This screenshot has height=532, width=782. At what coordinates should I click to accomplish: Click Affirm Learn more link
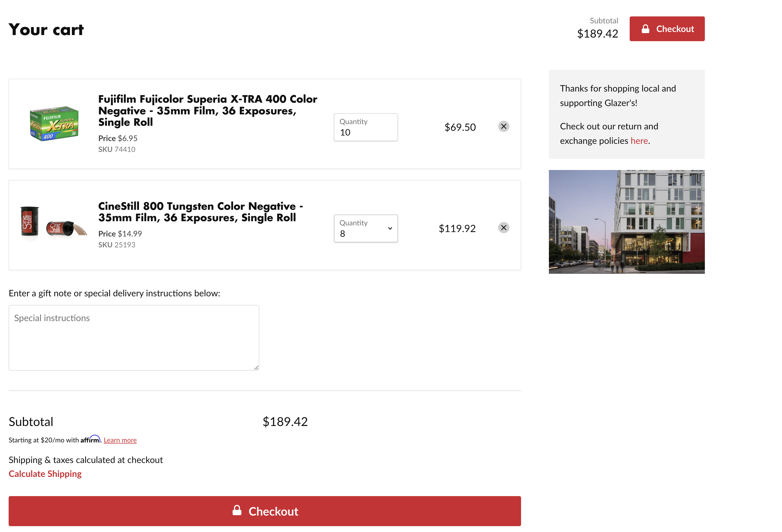(x=120, y=440)
